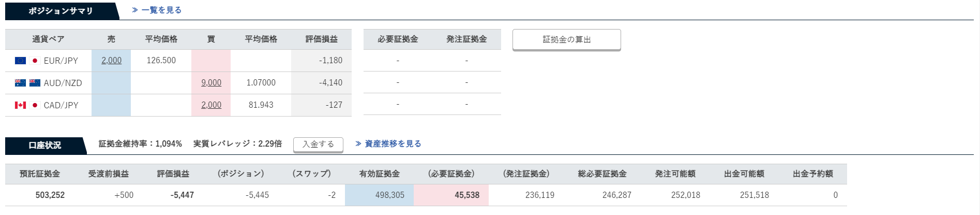
Task: Open the CAD/JPY buy quantity 2,000 link
Action: (x=211, y=105)
